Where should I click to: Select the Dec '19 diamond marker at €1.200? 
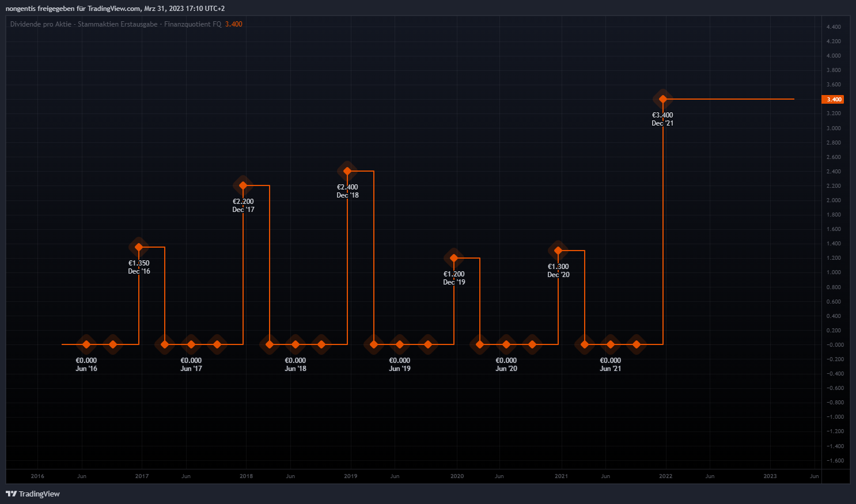[454, 258]
